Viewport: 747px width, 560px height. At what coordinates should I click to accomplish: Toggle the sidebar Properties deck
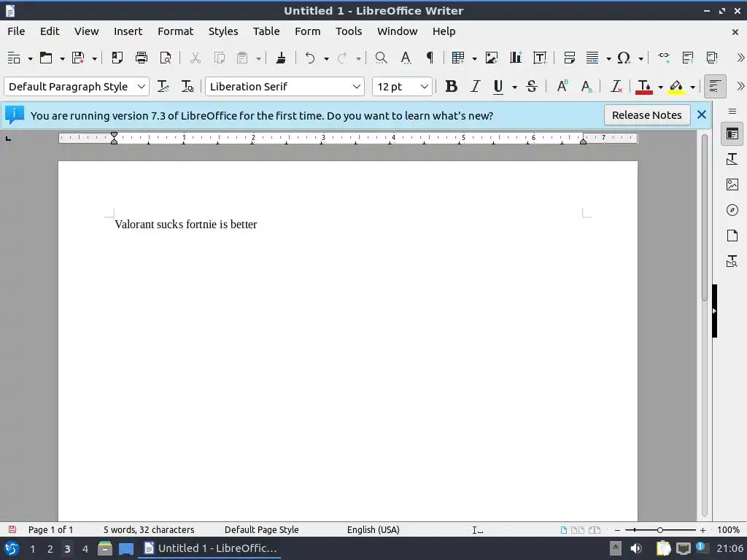point(732,134)
